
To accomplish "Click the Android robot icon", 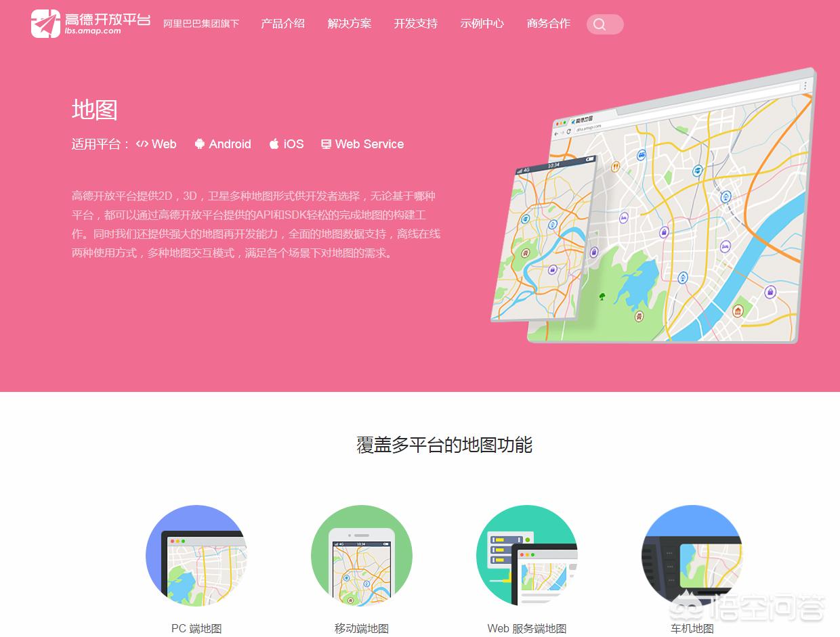I will click(x=199, y=144).
